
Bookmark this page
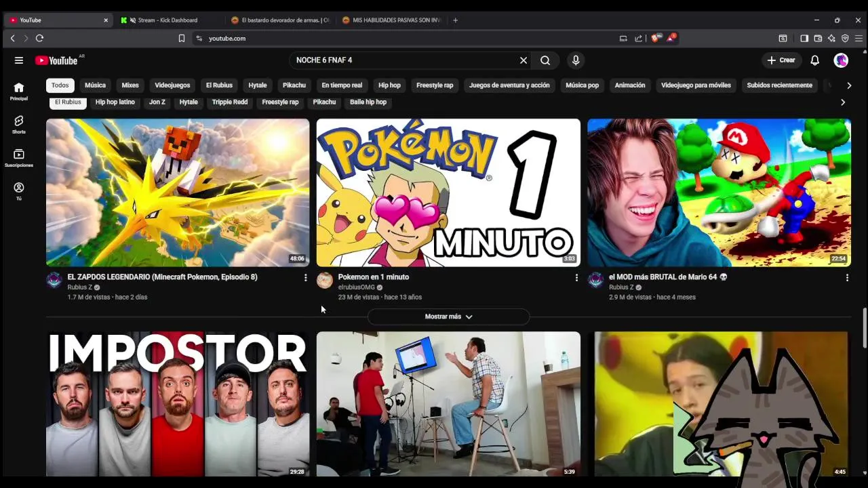coord(182,39)
